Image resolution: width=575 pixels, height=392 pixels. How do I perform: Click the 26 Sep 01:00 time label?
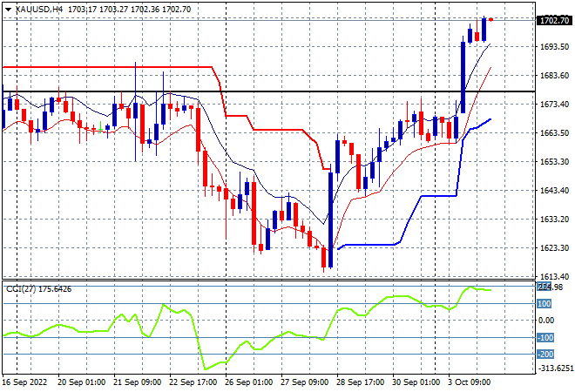[248, 382]
